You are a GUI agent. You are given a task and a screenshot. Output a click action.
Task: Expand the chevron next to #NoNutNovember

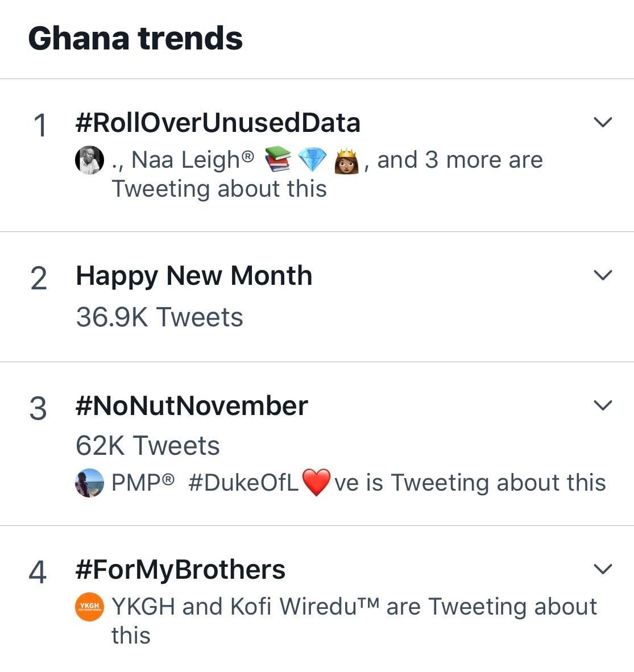[602, 405]
